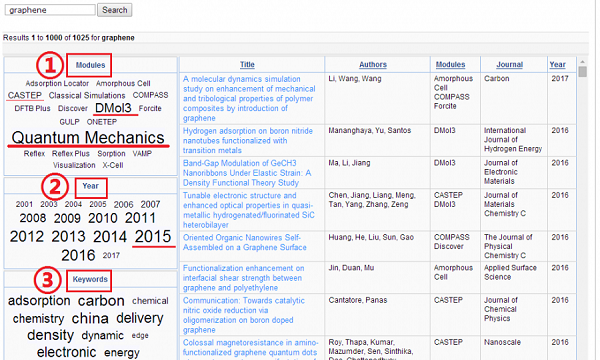Click the vertical scrollbar thumb

click(x=582, y=72)
